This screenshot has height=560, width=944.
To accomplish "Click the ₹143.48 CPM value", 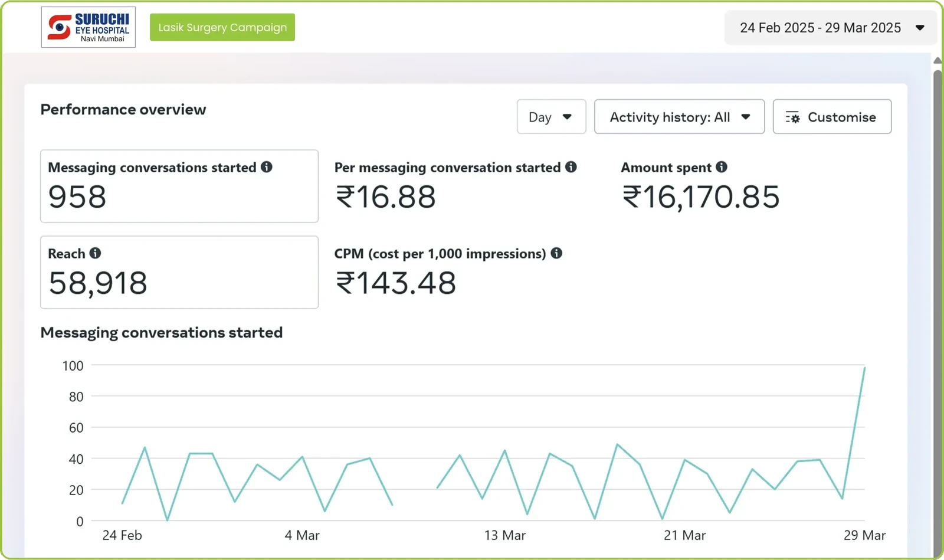I will (396, 283).
